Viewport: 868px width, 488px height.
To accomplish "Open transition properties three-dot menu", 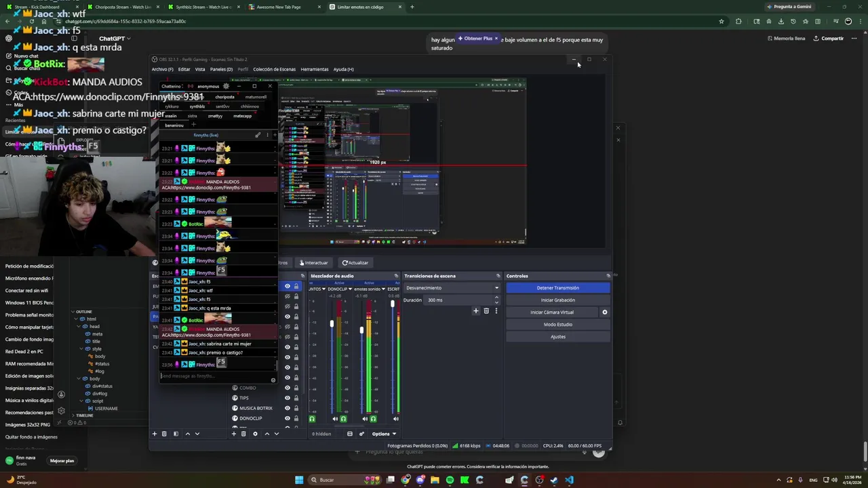I will 496,311.
